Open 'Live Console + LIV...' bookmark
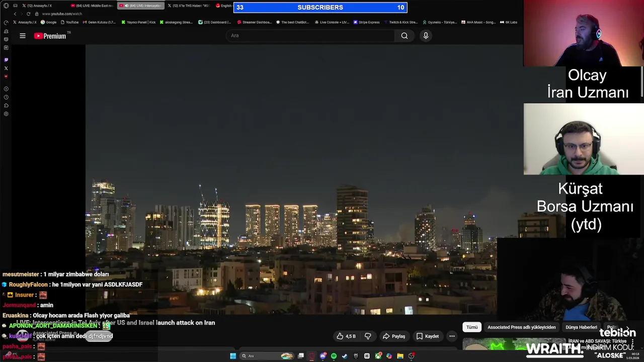The width and height of the screenshot is (644, 362). (332, 22)
